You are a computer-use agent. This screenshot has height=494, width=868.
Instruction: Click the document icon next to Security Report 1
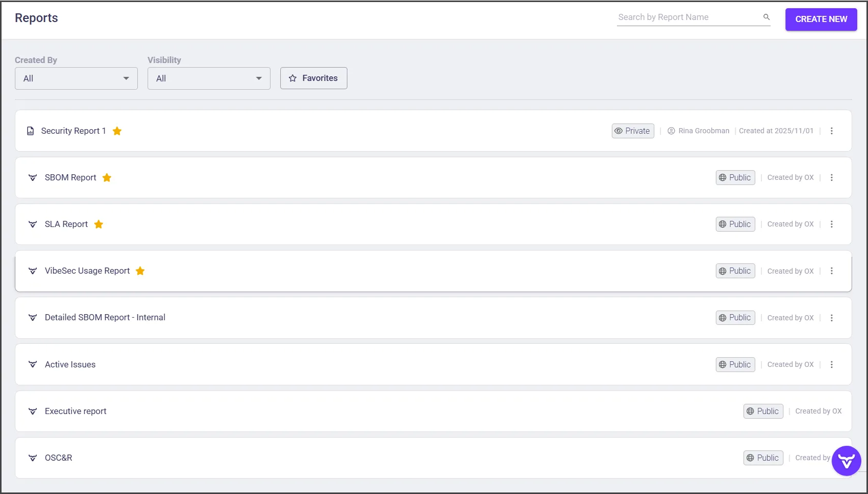pos(30,131)
